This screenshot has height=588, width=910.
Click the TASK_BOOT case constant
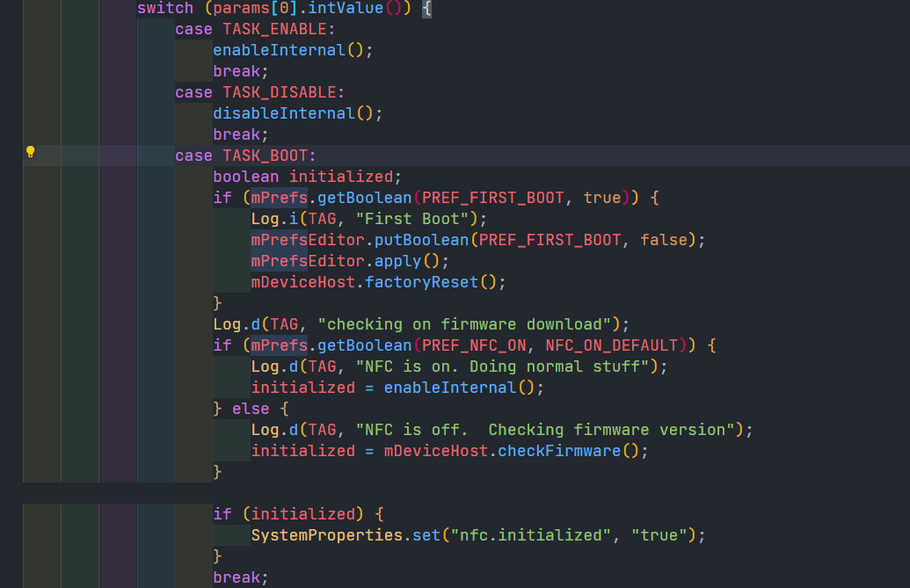point(264,156)
